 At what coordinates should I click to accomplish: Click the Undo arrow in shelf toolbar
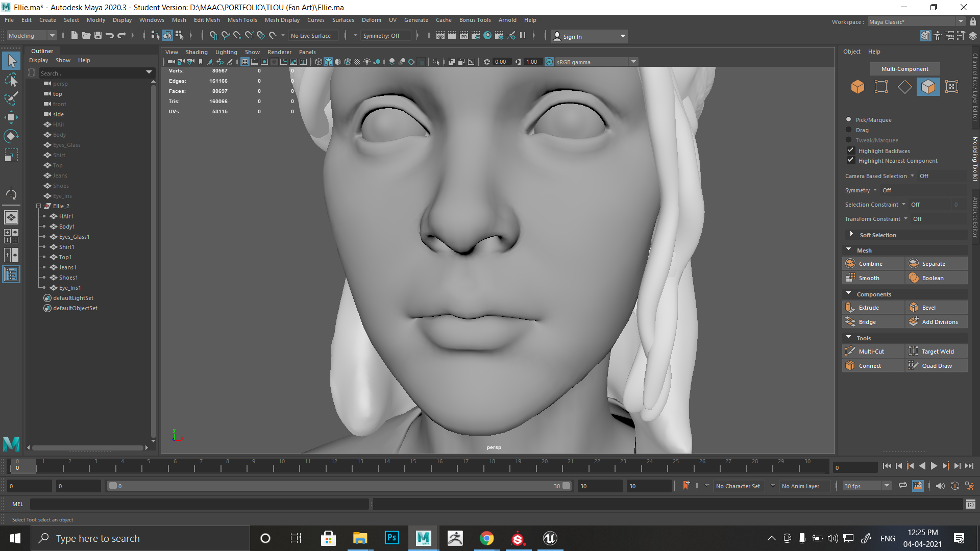[109, 36]
